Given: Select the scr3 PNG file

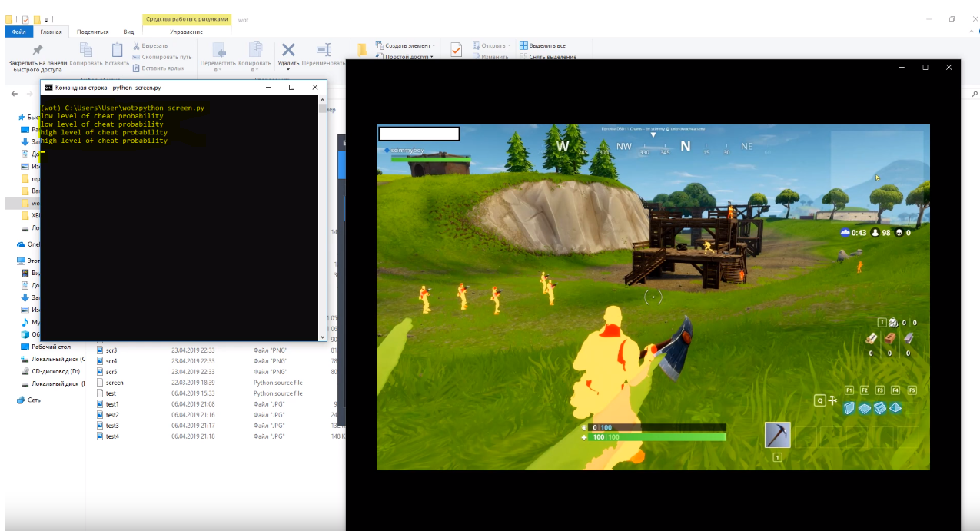Looking at the screenshot, I should [111, 350].
